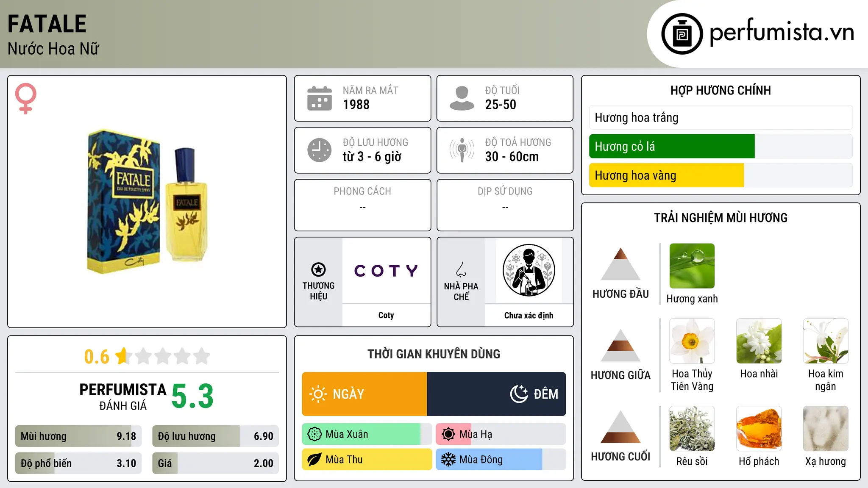Open the Rêu sồi note image
The height and width of the screenshot is (488, 868).
(692, 429)
